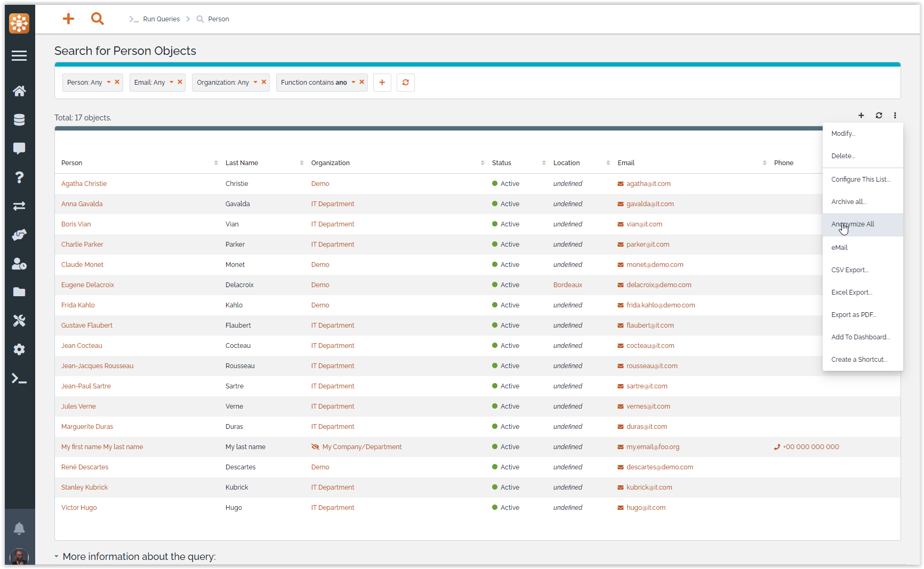Image resolution: width=924 pixels, height=569 pixels.
Task: Add a new search criterion button
Action: (382, 83)
